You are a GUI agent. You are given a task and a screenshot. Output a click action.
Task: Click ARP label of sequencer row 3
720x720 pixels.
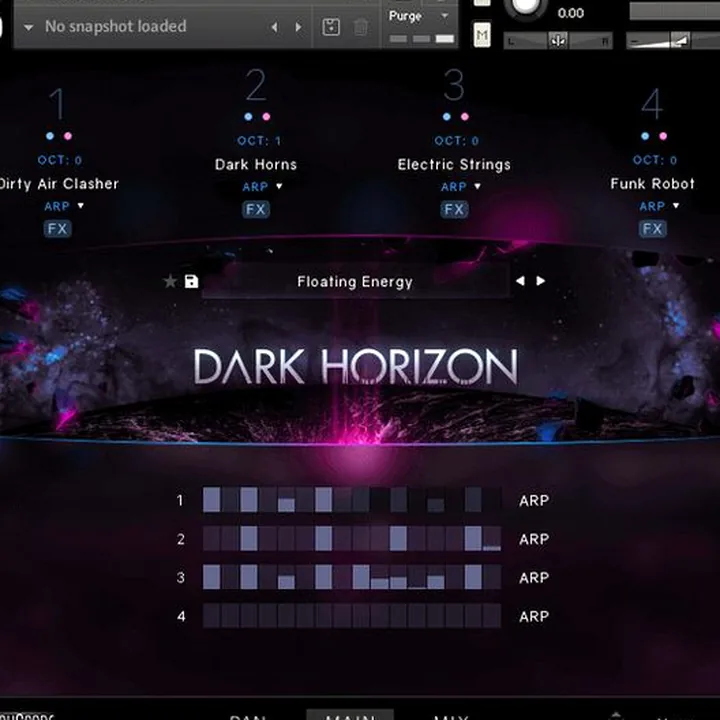534,578
